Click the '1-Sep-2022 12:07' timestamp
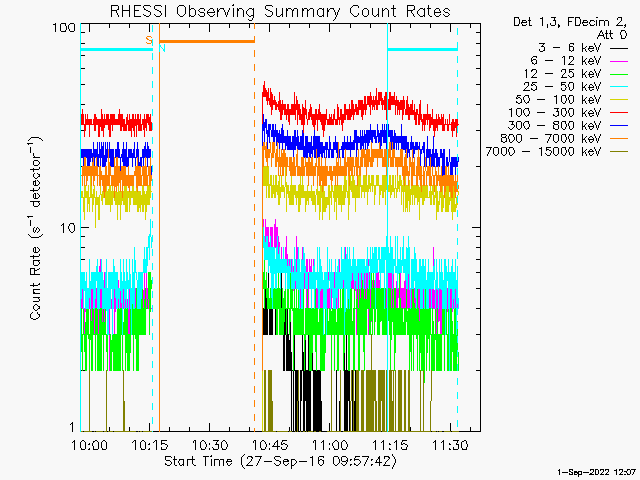The image size is (640, 480). (596, 472)
